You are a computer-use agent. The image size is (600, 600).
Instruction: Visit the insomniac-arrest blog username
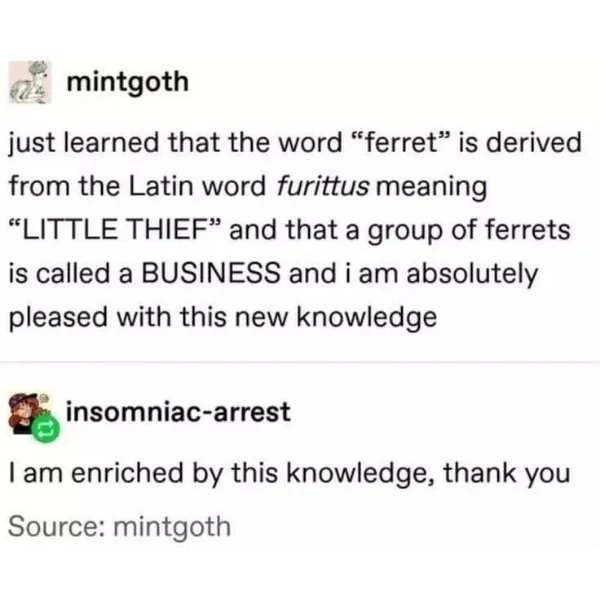[x=178, y=412]
